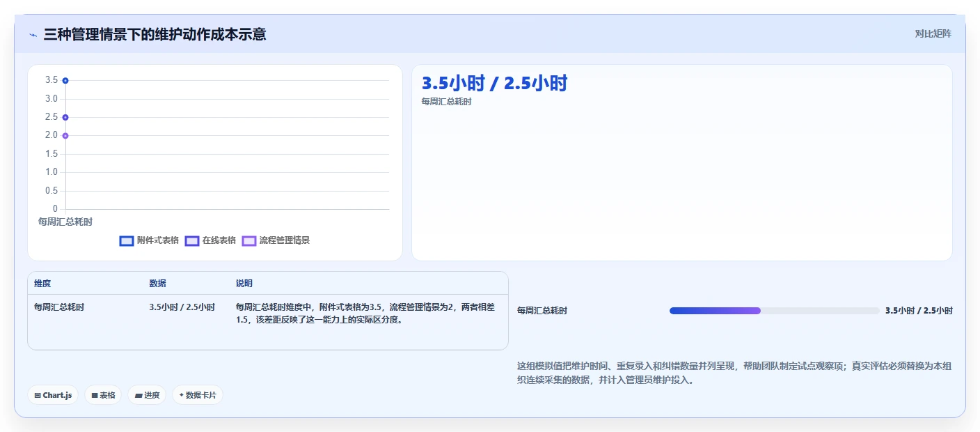Click the title 三种管理情景下的维护动作成本示意

coord(155,34)
